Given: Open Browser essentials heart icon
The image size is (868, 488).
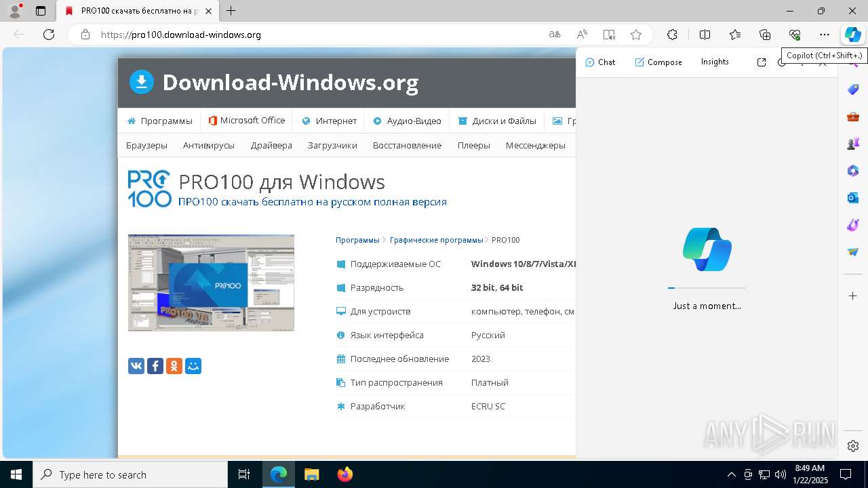Looking at the screenshot, I should click(795, 35).
